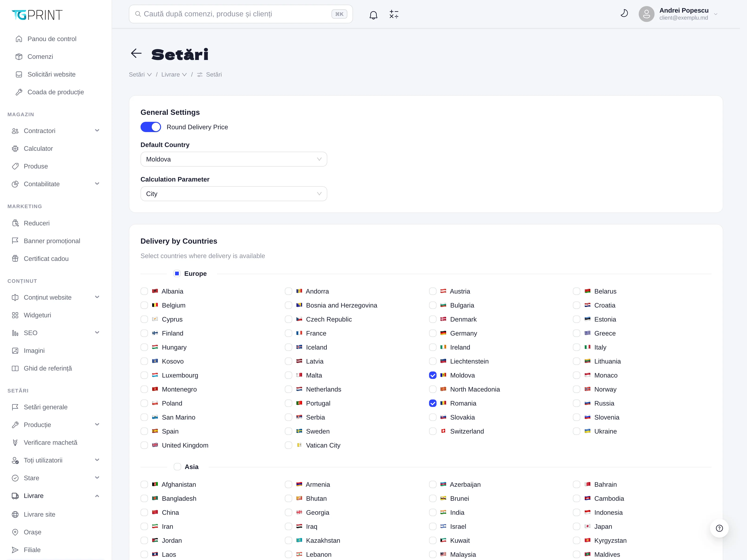
Task: Check the Japan checkbox
Action: [577, 527]
